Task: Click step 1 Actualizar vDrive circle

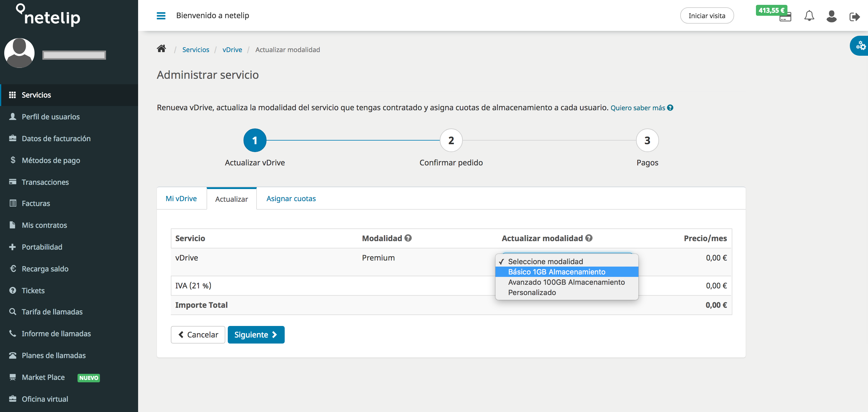Action: coord(255,140)
